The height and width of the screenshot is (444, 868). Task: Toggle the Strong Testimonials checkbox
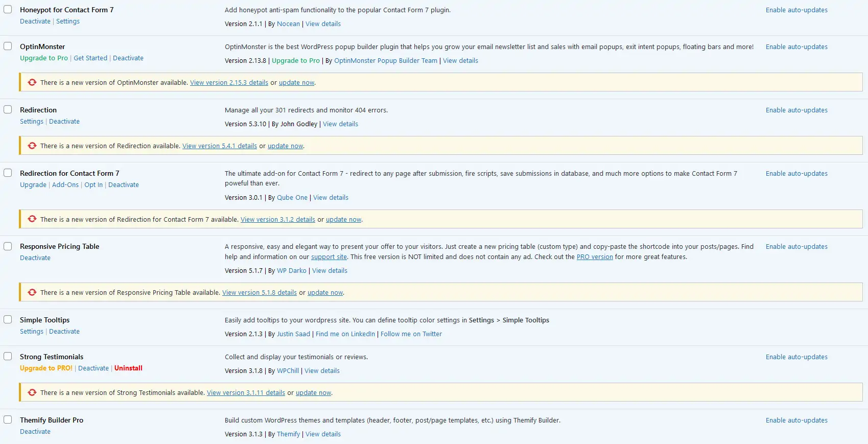[8, 357]
